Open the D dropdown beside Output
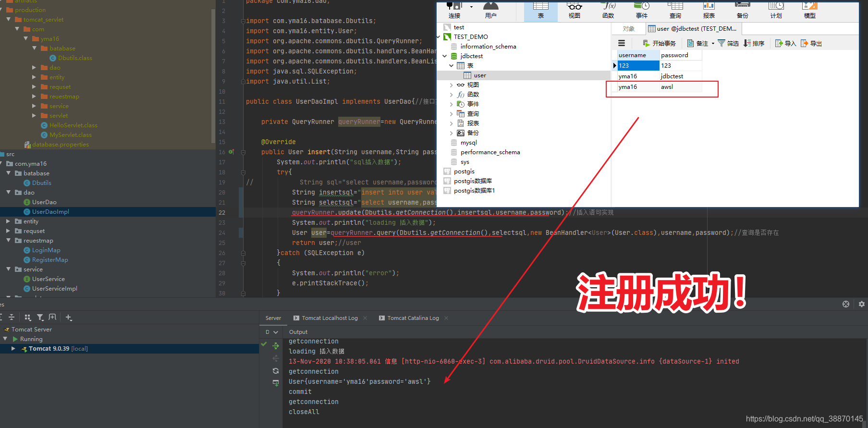The image size is (868, 428). click(x=276, y=332)
